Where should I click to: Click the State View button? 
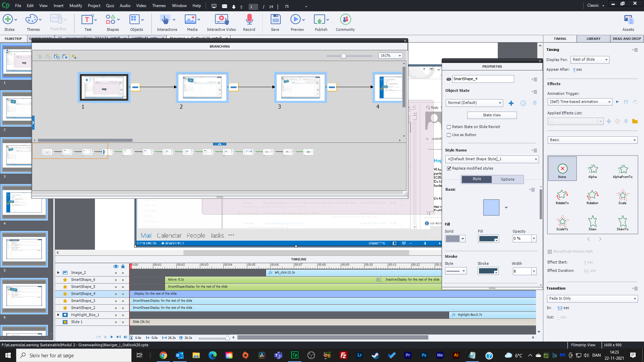click(492, 115)
